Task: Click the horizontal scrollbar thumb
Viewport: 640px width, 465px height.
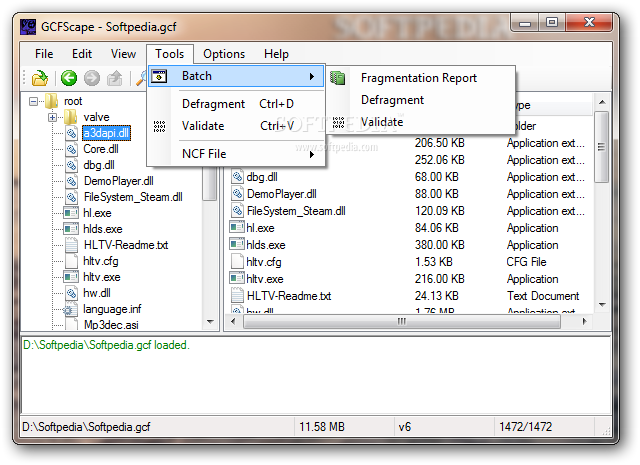Action: (402, 321)
